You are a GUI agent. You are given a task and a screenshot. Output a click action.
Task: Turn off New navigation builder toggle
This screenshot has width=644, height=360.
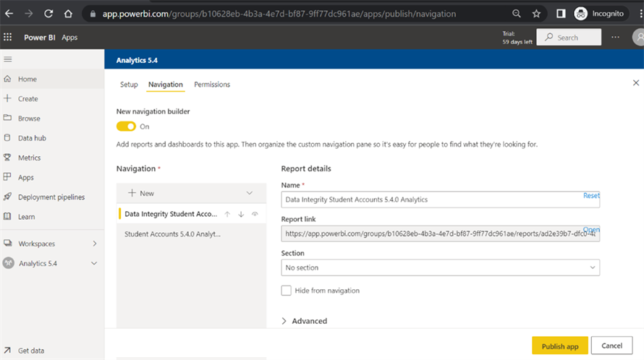[x=126, y=127]
